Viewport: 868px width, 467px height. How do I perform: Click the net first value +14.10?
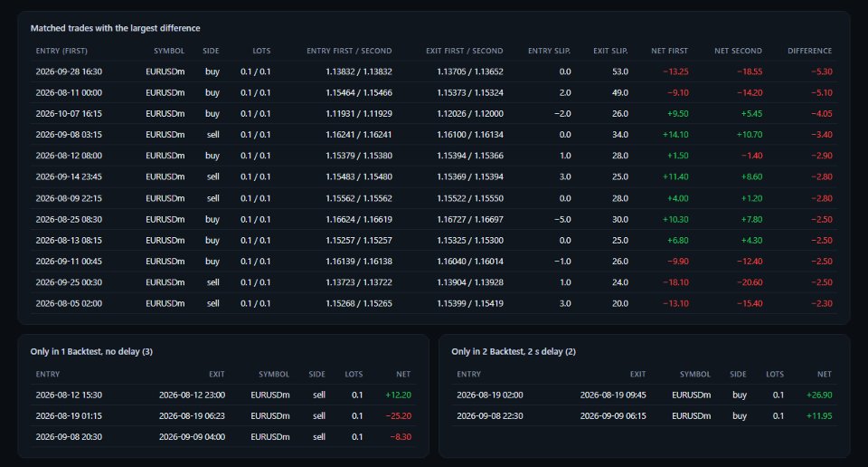[x=675, y=135]
